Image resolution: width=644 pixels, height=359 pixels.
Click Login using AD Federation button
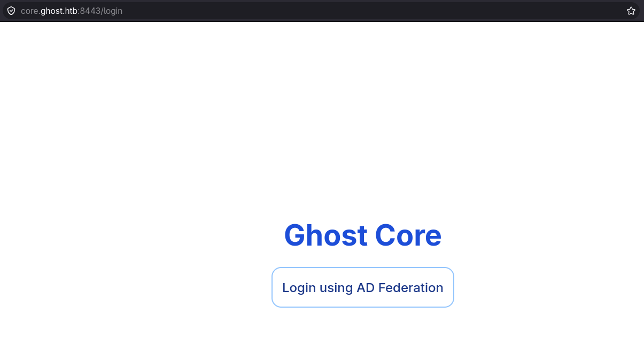coord(363,287)
